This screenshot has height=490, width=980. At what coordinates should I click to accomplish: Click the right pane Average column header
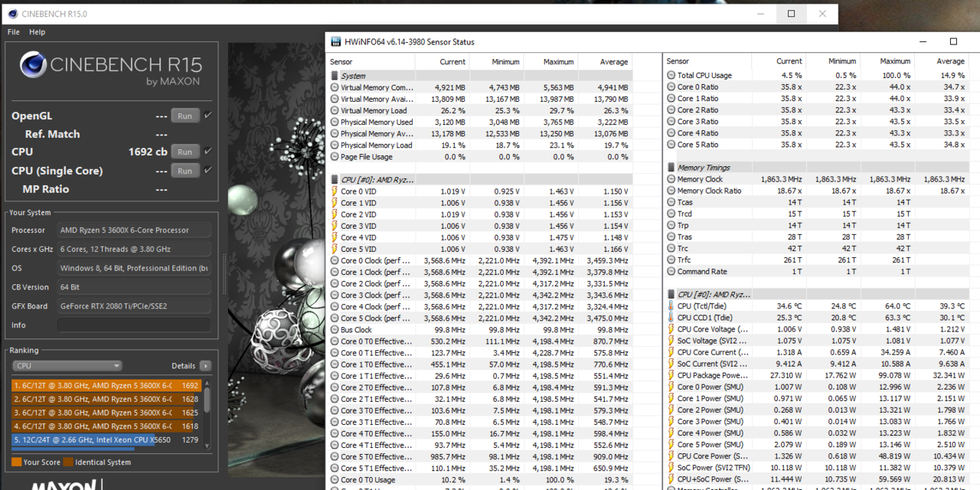pyautogui.click(x=941, y=61)
